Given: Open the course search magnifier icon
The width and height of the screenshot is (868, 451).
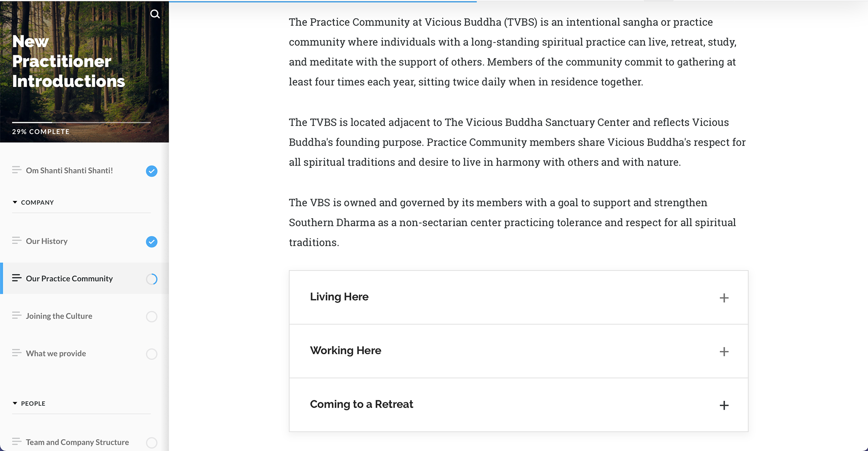Looking at the screenshot, I should coord(155,14).
